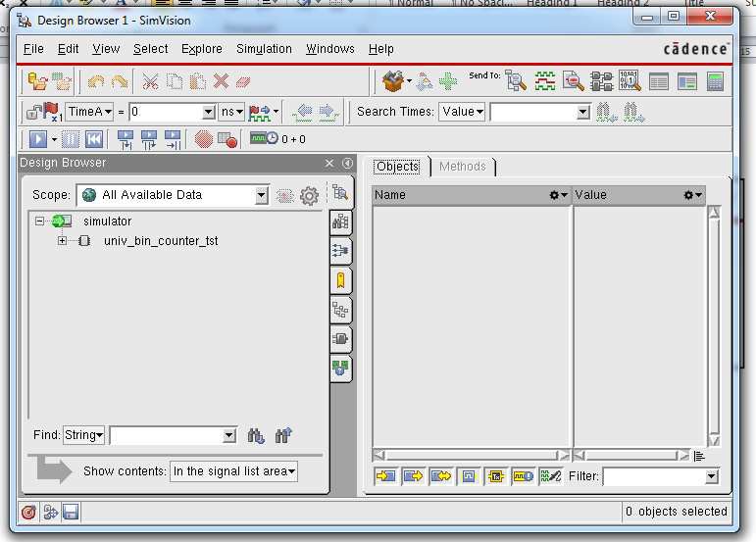Viewport: 756px width, 542px height.
Task: Toggle the first signal filter below Name list
Action: click(x=385, y=476)
